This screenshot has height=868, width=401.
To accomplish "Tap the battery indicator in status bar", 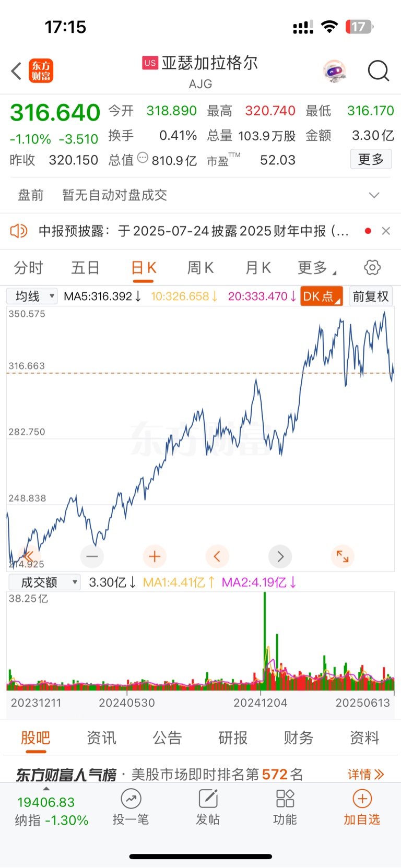I will (360, 27).
